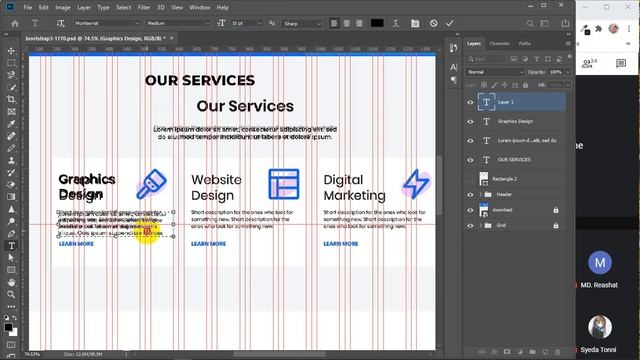Viewport: 640px width, 360px height.
Task: Show the hidden Rectangle 2 layer
Action: [x=470, y=179]
